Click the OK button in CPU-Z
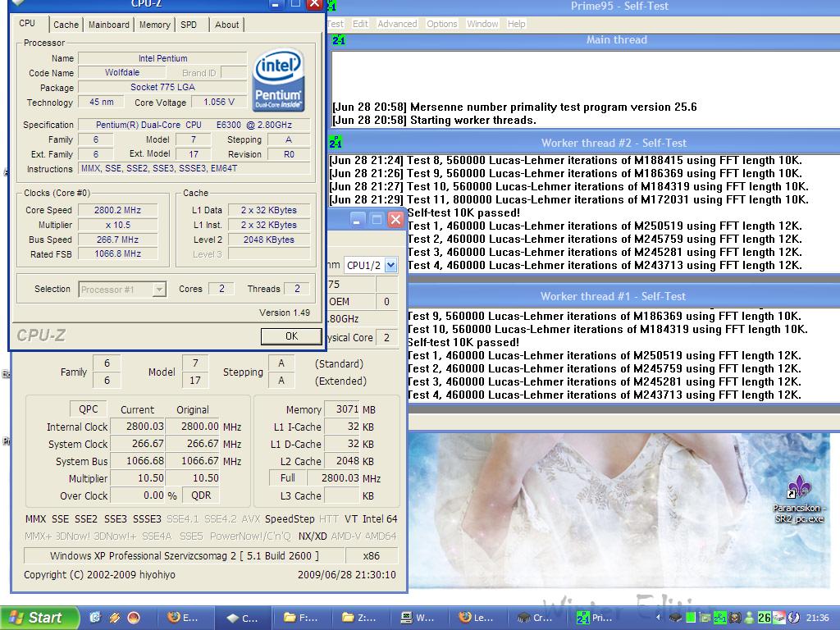This screenshot has height=630, width=840. pos(291,336)
